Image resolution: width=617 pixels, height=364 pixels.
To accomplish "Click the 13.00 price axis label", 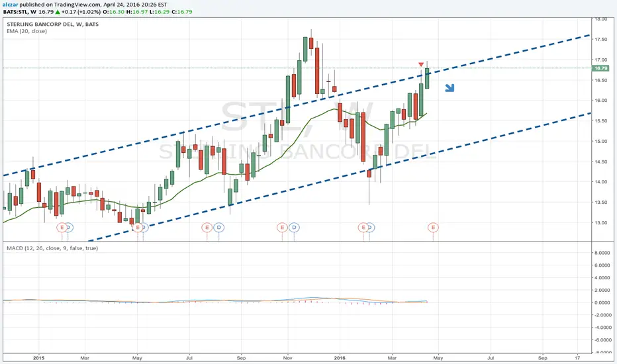I will point(601,223).
